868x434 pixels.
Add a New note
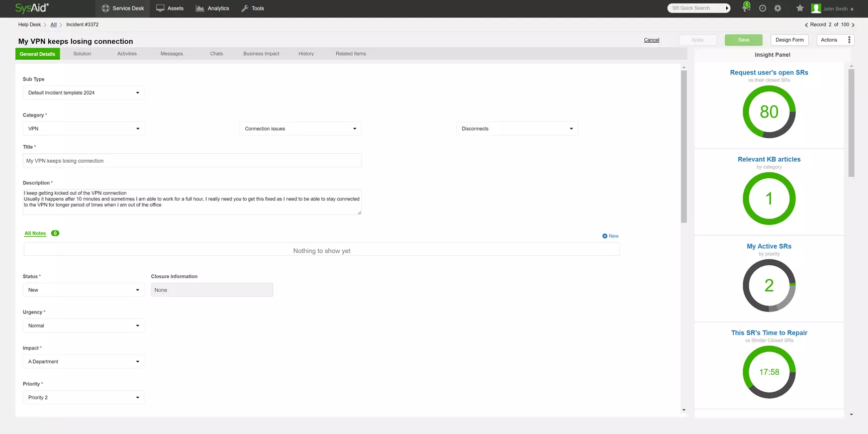pyautogui.click(x=610, y=236)
